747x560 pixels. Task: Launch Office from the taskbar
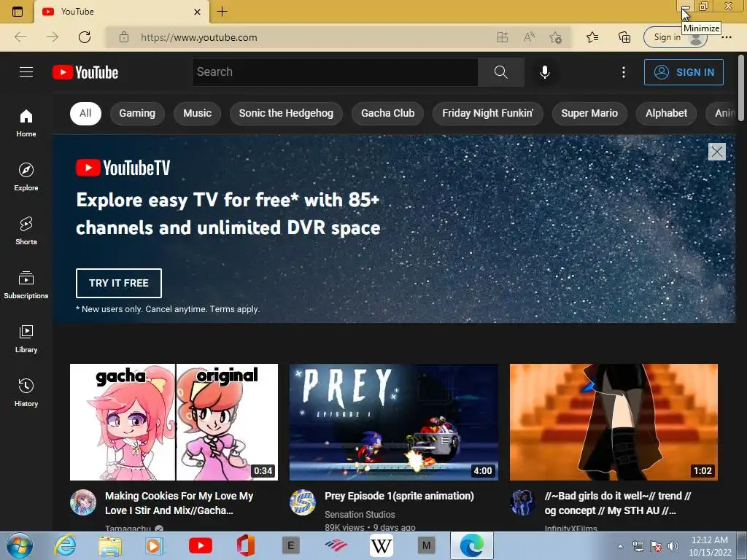click(x=246, y=545)
